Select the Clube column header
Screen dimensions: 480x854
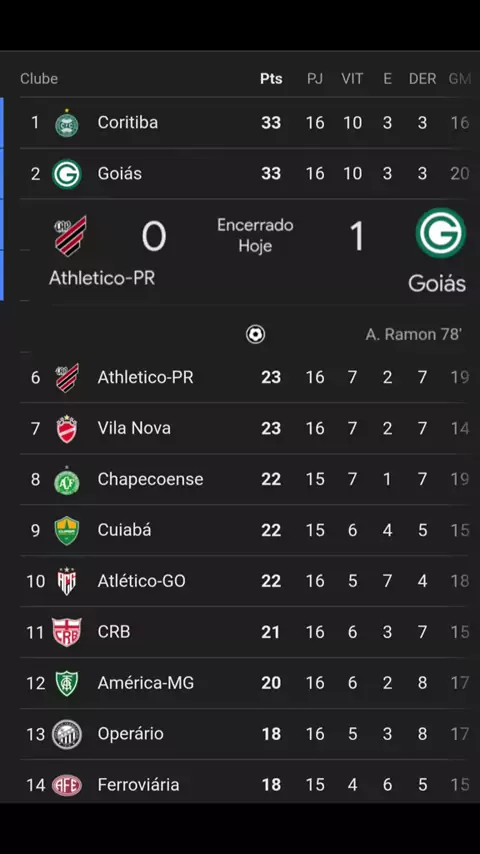(x=39, y=79)
